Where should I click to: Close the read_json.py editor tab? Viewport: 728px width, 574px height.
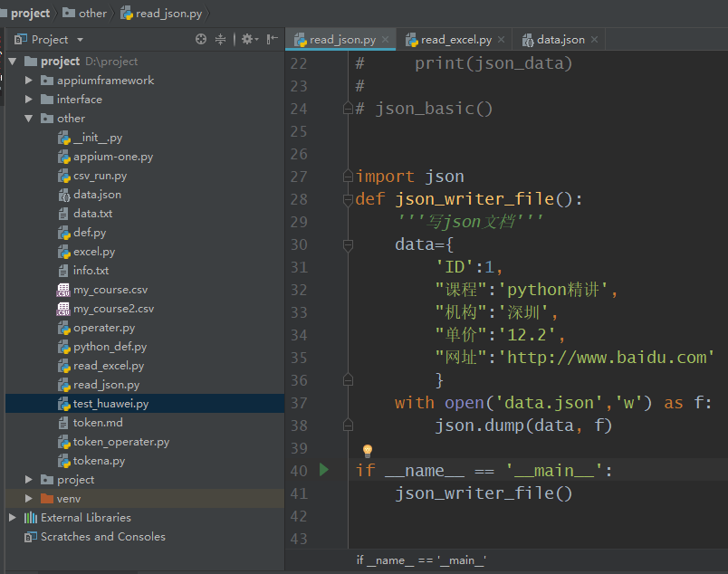click(x=386, y=40)
